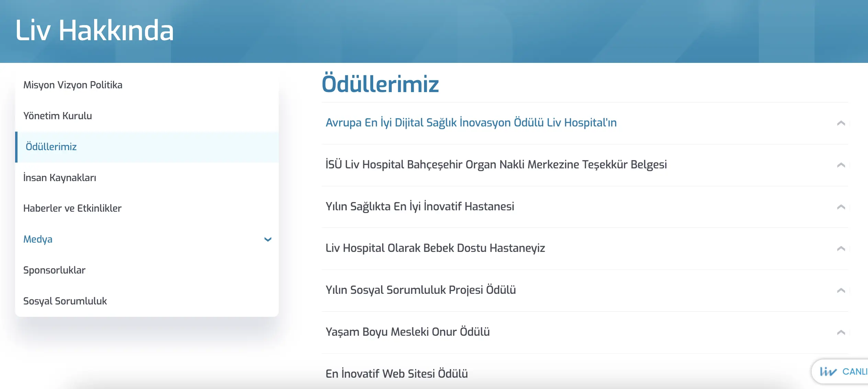
Task: Click İSÜ Liv Hospital Bahçeşehir Organ Nakli title
Action: (496, 165)
